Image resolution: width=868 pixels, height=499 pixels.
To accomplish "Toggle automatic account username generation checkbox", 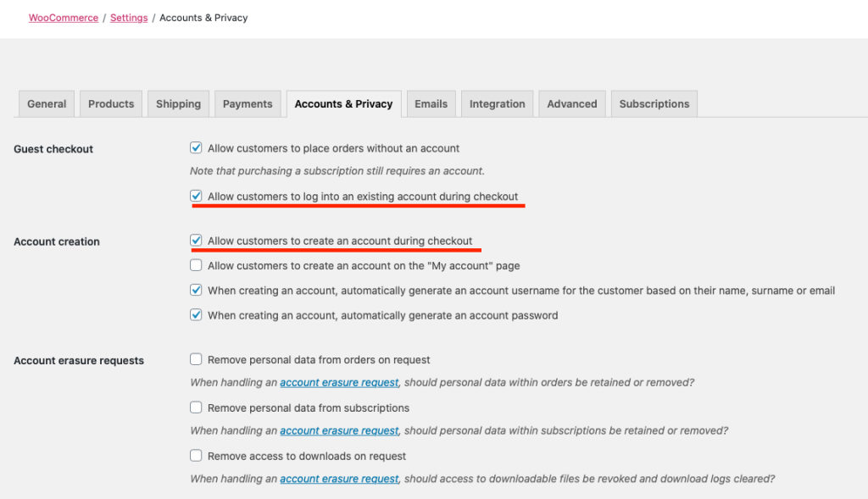I will [197, 291].
